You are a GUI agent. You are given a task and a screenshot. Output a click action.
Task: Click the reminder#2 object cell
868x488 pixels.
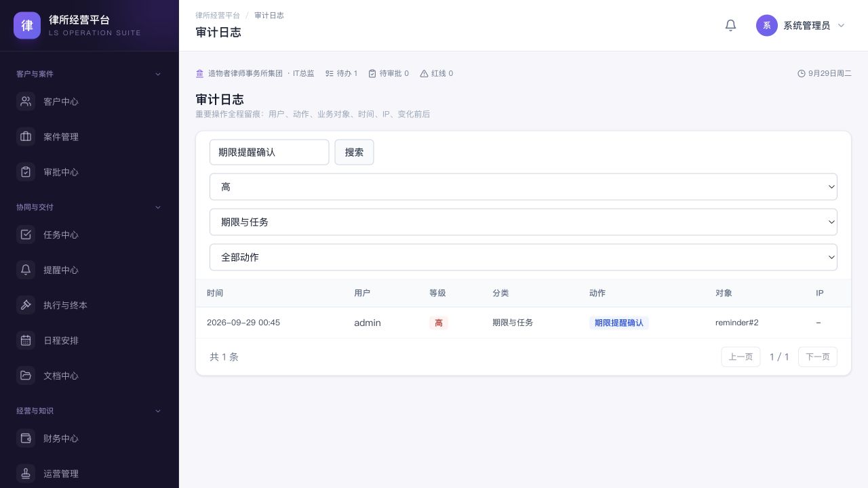(737, 323)
